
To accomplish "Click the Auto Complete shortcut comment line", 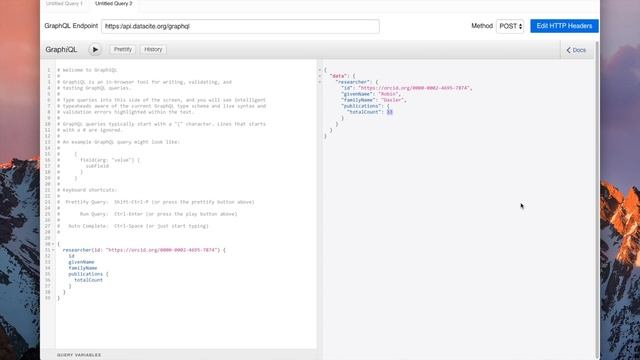I will click(x=133, y=226).
